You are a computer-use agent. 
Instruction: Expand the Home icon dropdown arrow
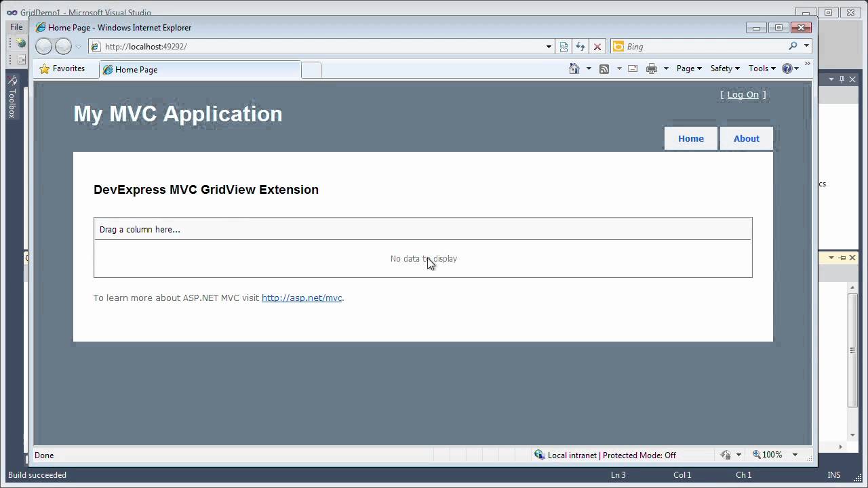[x=589, y=68]
